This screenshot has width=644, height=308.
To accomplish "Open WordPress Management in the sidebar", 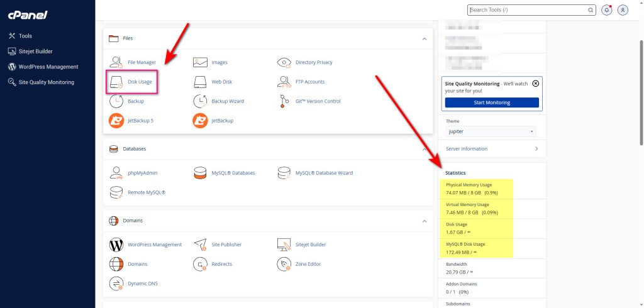I will coord(48,67).
